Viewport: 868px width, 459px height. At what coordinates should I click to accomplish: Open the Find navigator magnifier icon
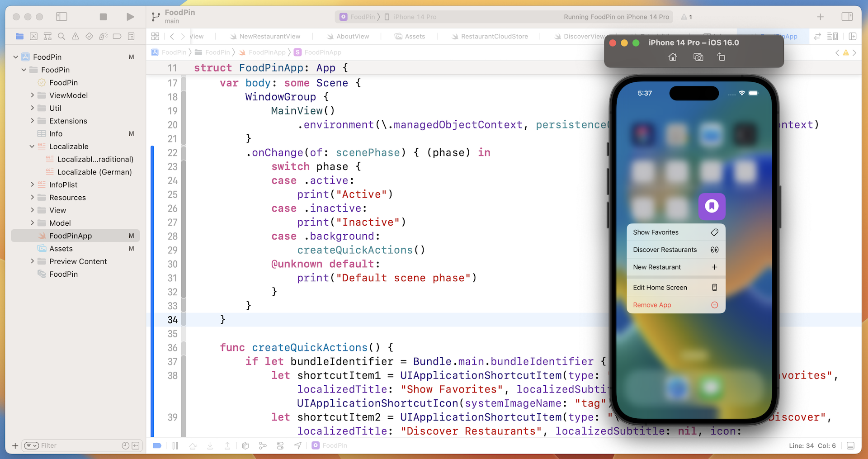click(61, 36)
